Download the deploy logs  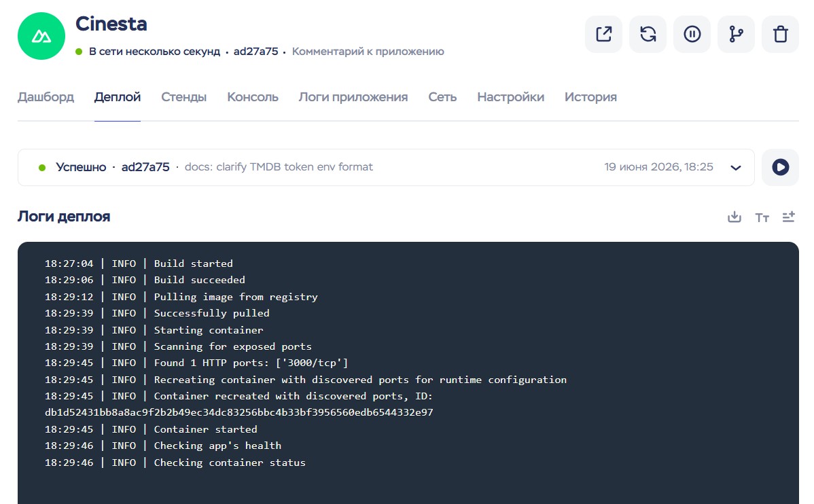[x=734, y=217]
